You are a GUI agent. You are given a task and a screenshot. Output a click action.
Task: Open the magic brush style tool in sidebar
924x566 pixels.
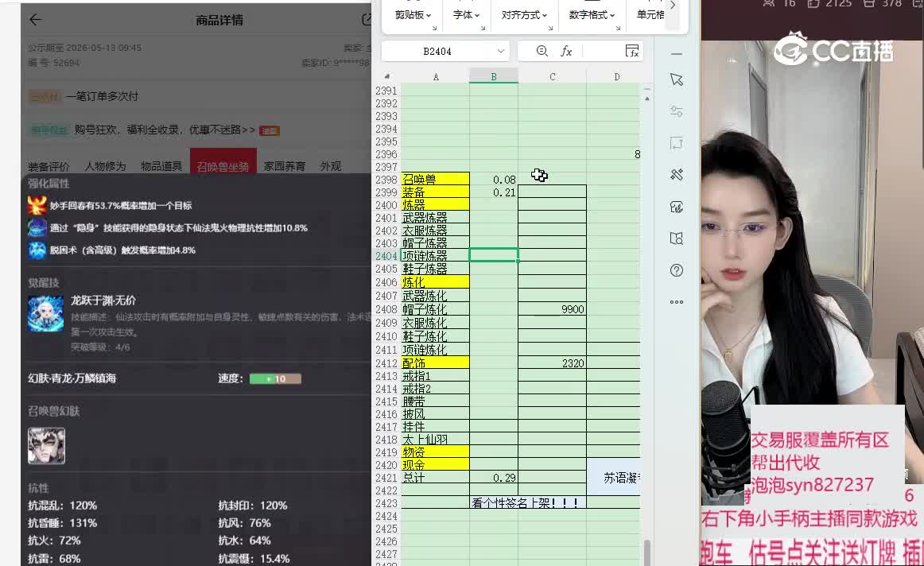(677, 174)
